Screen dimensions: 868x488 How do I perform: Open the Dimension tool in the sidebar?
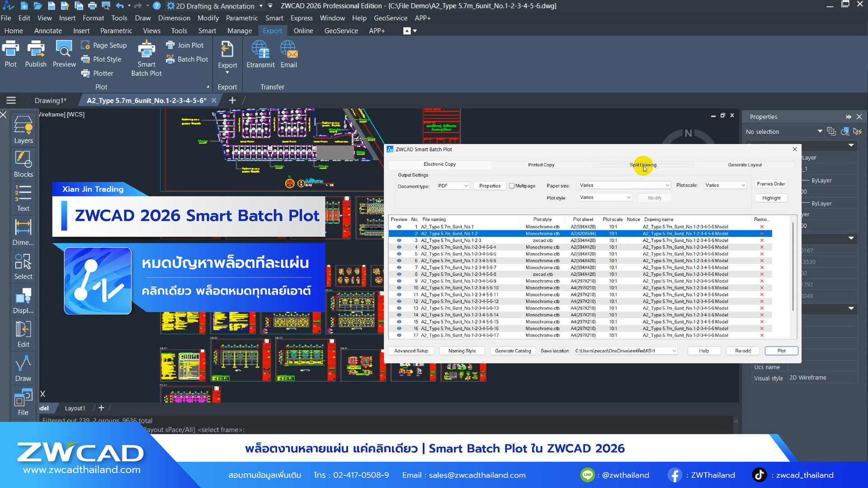[24, 231]
